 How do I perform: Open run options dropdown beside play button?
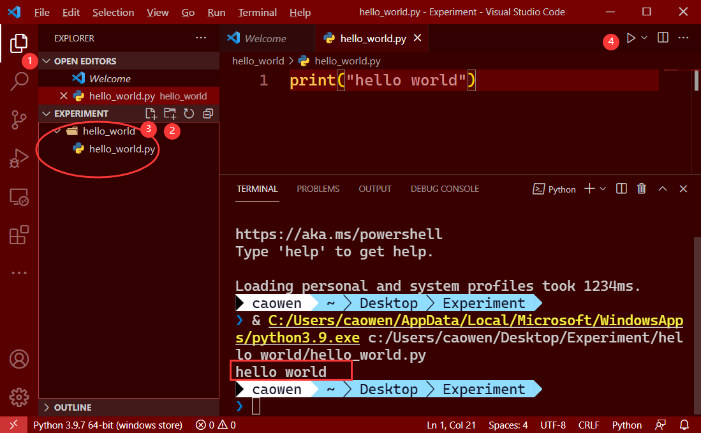tap(644, 38)
